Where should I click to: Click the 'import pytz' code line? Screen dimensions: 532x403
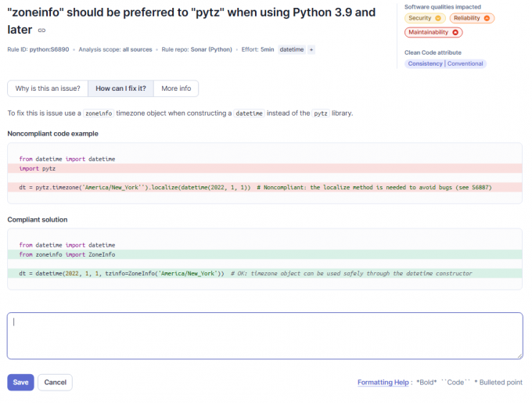(x=264, y=168)
